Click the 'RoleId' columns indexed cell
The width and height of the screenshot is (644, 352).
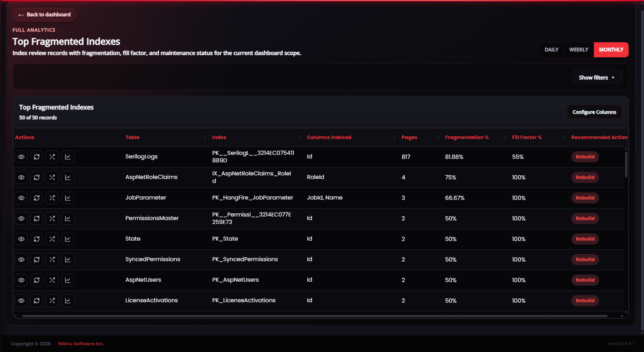point(316,177)
